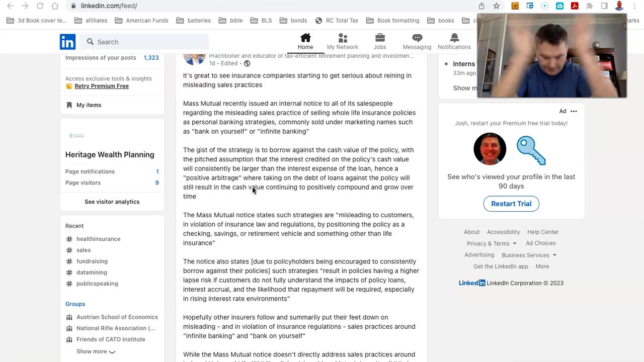
Task: Reload the page
Action: (x=40, y=6)
